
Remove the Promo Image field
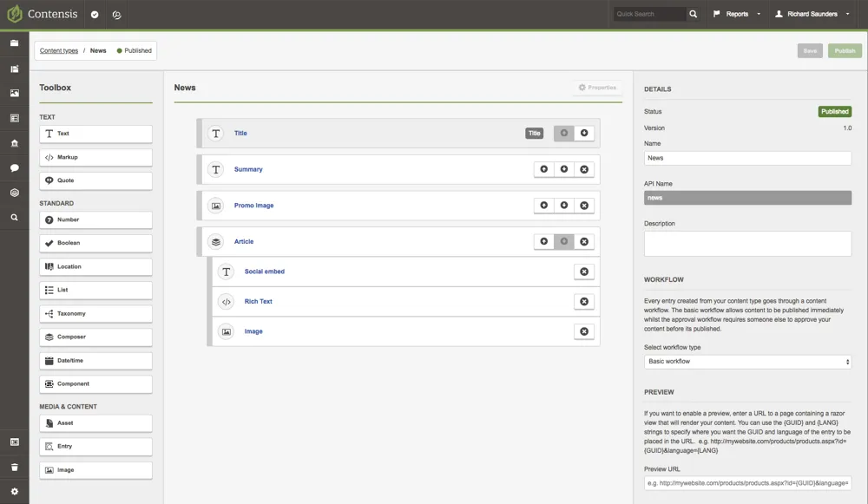584,206
